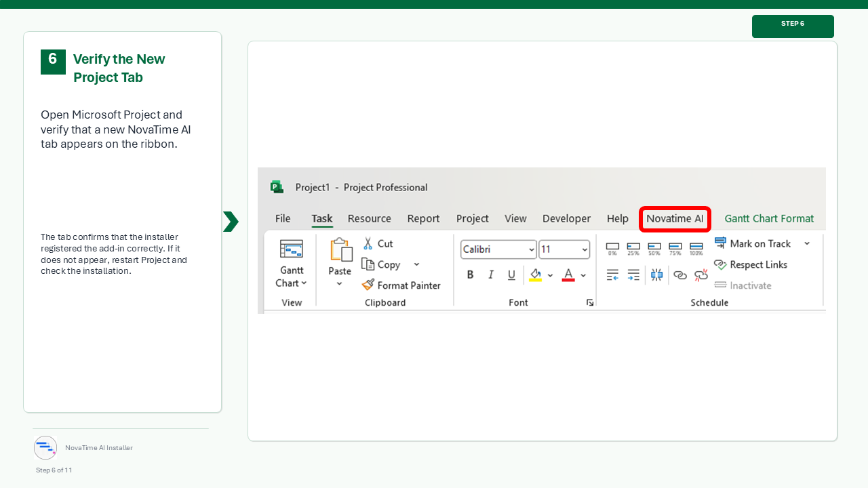Click the Split Task icon
This screenshot has height=488, width=868.
pyautogui.click(x=656, y=274)
